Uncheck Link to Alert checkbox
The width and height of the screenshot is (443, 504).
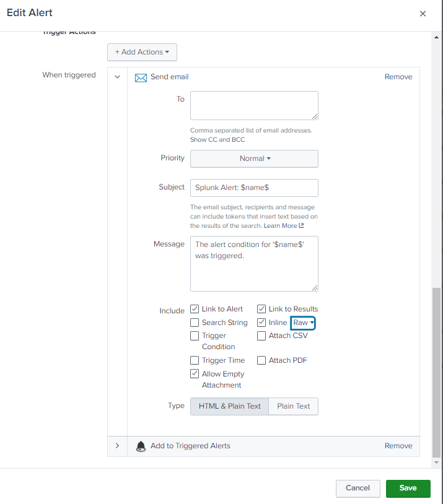[195, 309]
